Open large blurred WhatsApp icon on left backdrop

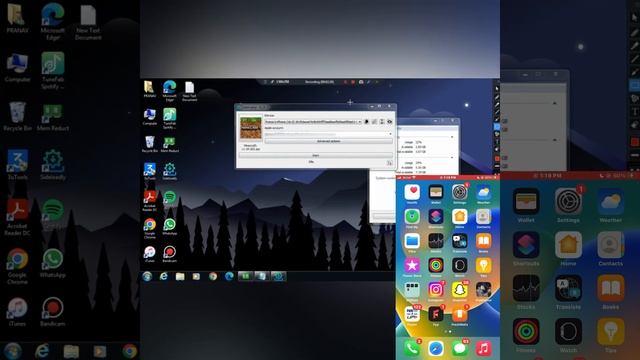[x=53, y=259]
